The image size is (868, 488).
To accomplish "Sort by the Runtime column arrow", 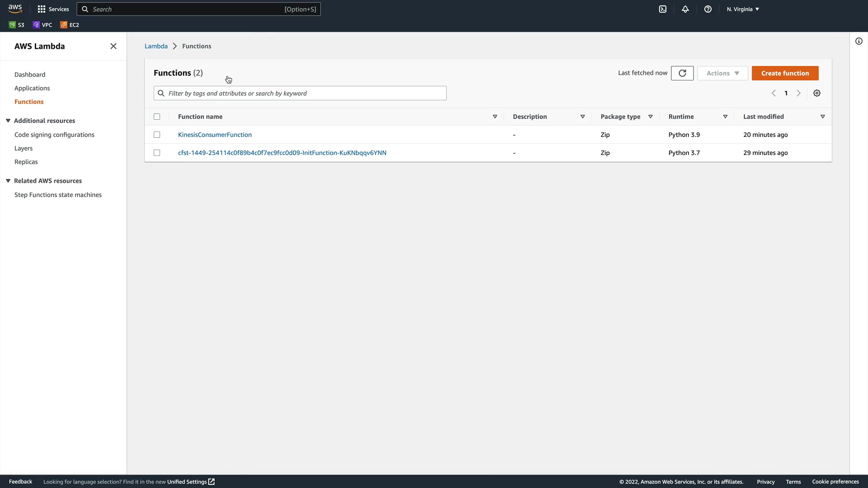I will pos(725,117).
